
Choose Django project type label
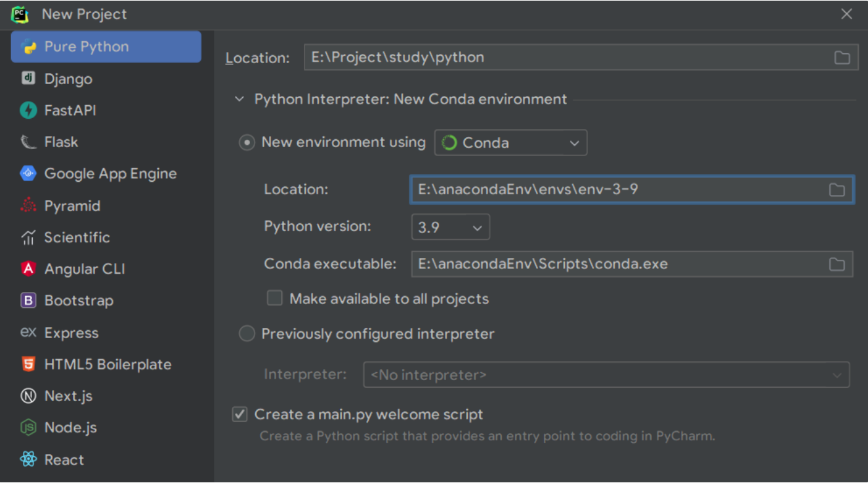pos(68,79)
